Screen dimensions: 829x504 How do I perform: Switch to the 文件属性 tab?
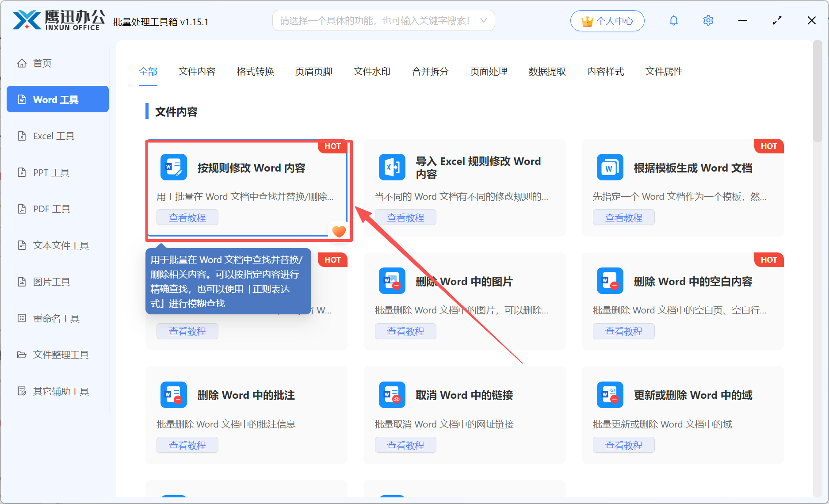pos(664,72)
